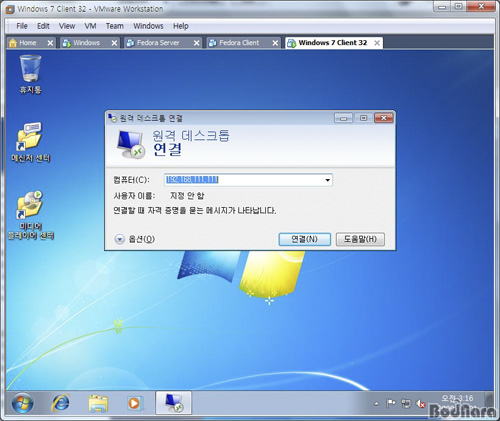Close the Remote Desktop Connection dialog
This screenshot has width=500, height=421.
click(384, 118)
